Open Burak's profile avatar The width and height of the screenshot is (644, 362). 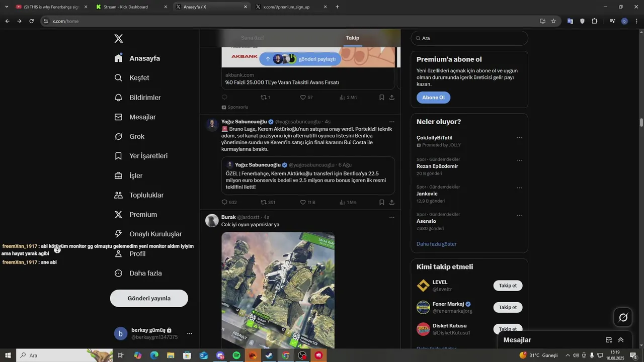(212, 220)
